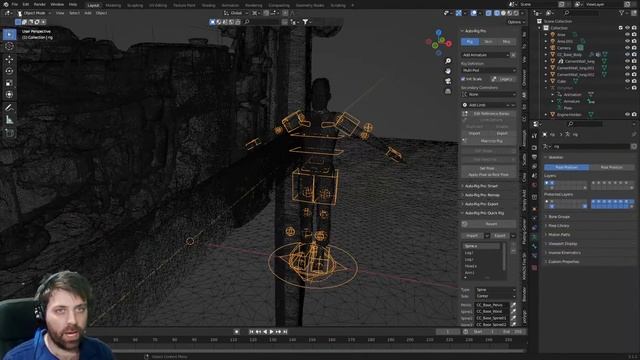Switch perspective/orthographic grid icon
The image size is (640, 360).
(448, 91)
